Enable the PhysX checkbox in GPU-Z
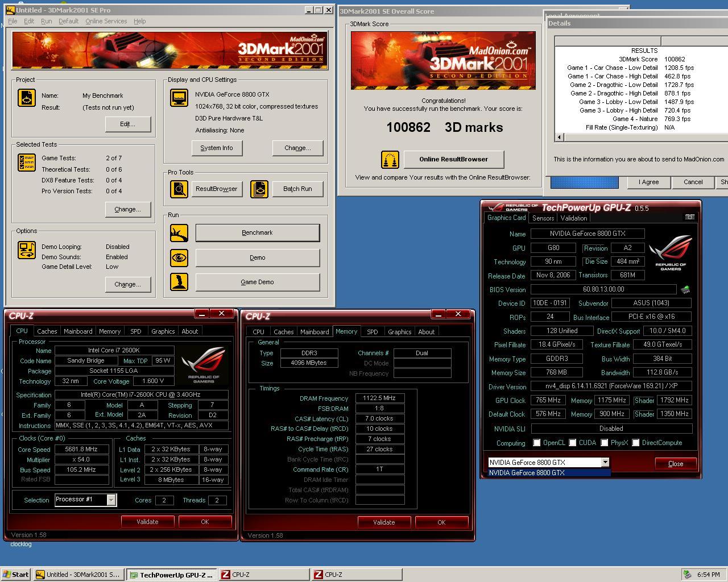This screenshot has height=582, width=728. (x=604, y=443)
